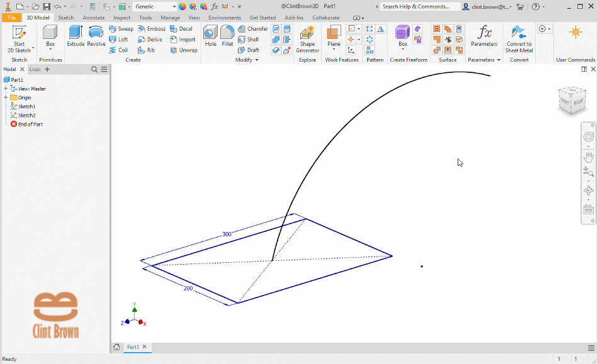Activate the Revolve tool
The width and height of the screenshot is (598, 364).
95,38
